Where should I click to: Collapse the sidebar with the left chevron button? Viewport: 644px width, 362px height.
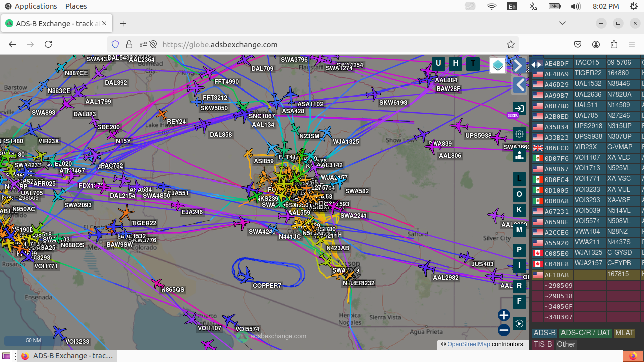519,85
